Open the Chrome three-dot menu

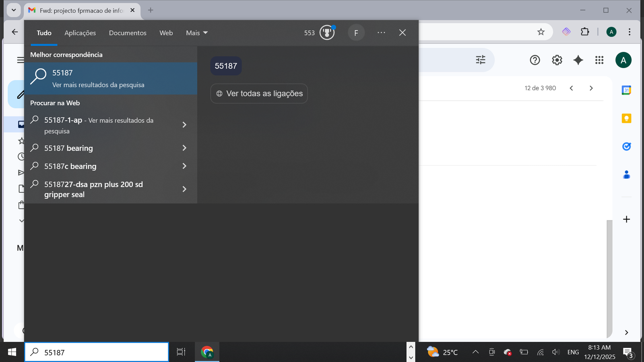630,32
